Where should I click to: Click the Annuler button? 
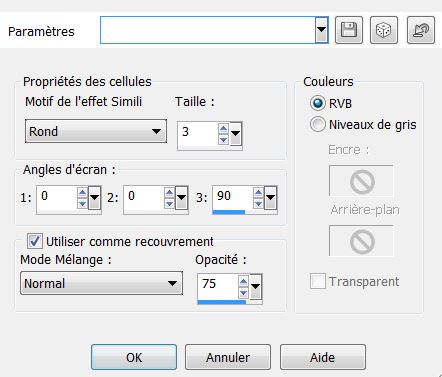pos(228,357)
